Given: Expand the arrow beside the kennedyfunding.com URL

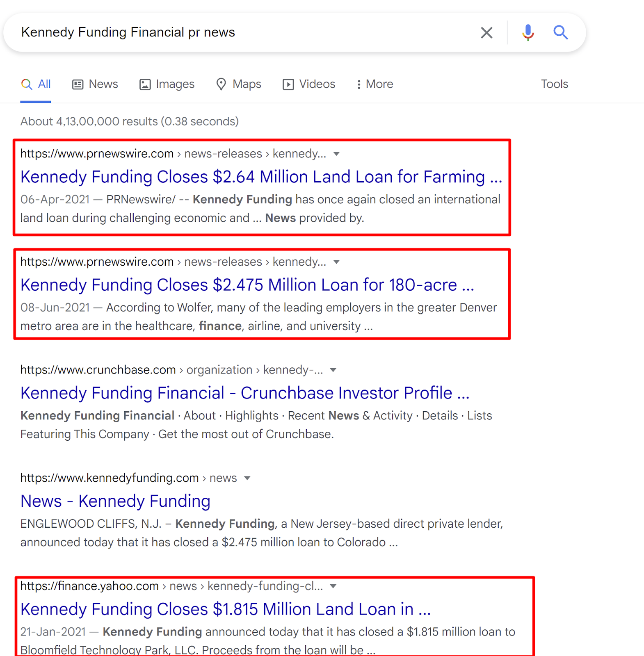Looking at the screenshot, I should [247, 478].
